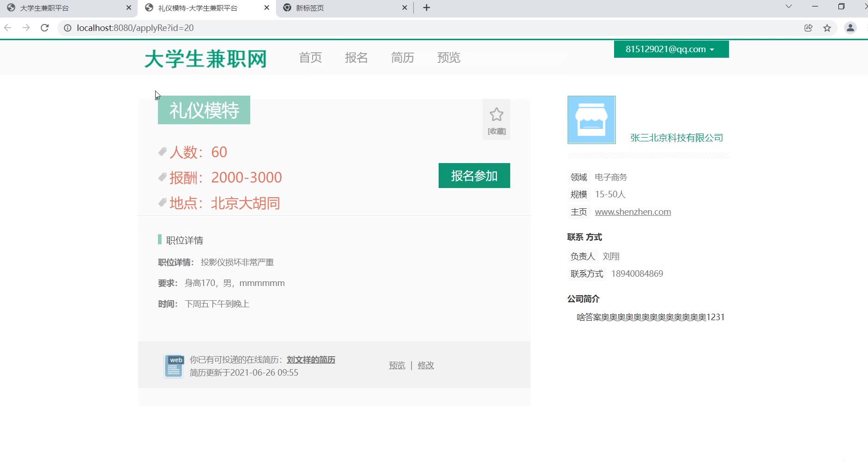Screen dimensions: 868x462
Task: Reload the page with the refresh icon
Action: pos(45,28)
